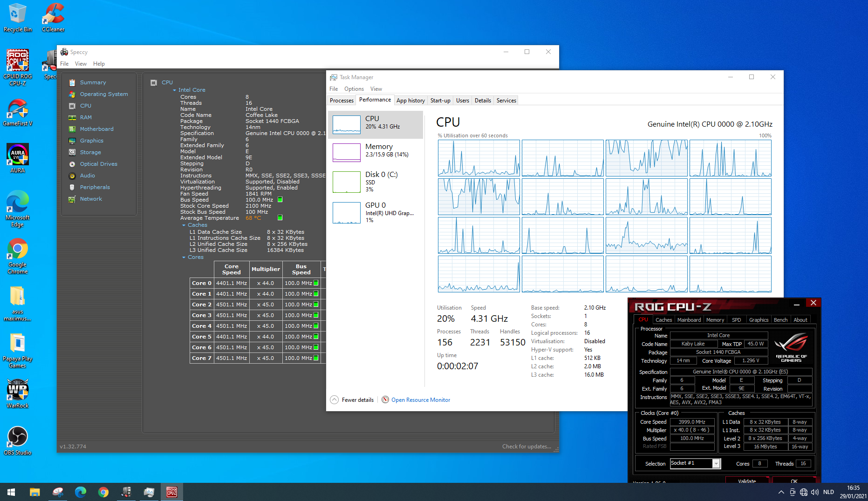Open the View menu in Speccy
Screen dimensions: 868x501
(81, 64)
